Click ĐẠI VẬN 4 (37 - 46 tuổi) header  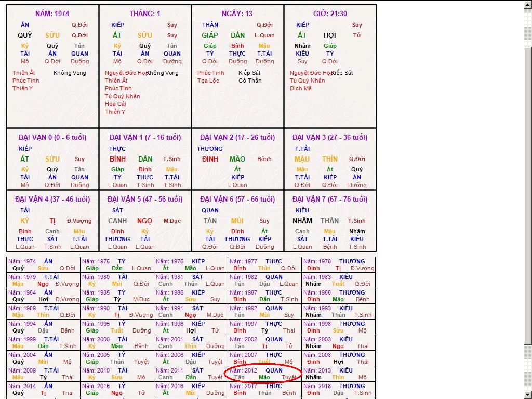(52, 199)
